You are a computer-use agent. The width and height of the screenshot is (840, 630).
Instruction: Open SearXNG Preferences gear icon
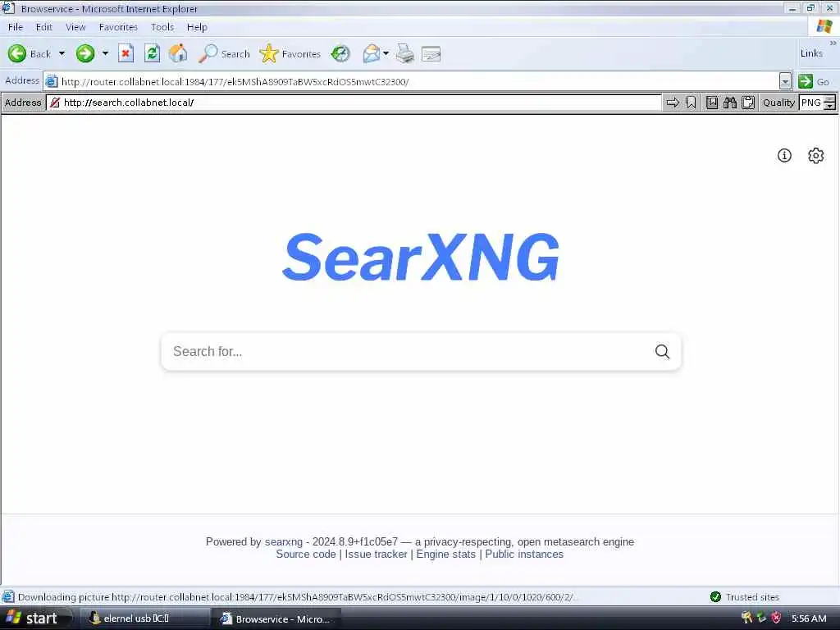pyautogui.click(x=816, y=155)
